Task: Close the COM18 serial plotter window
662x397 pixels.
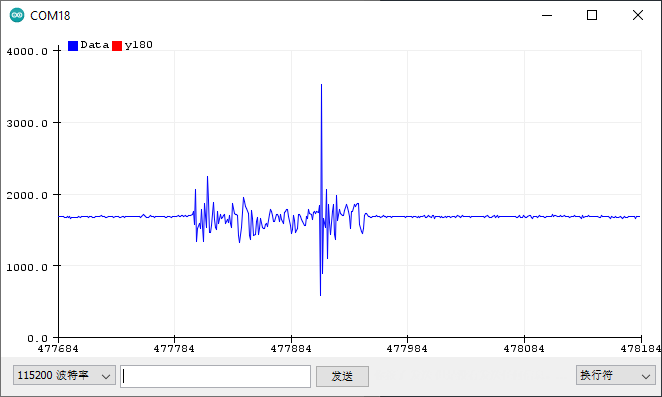Action: coord(638,16)
